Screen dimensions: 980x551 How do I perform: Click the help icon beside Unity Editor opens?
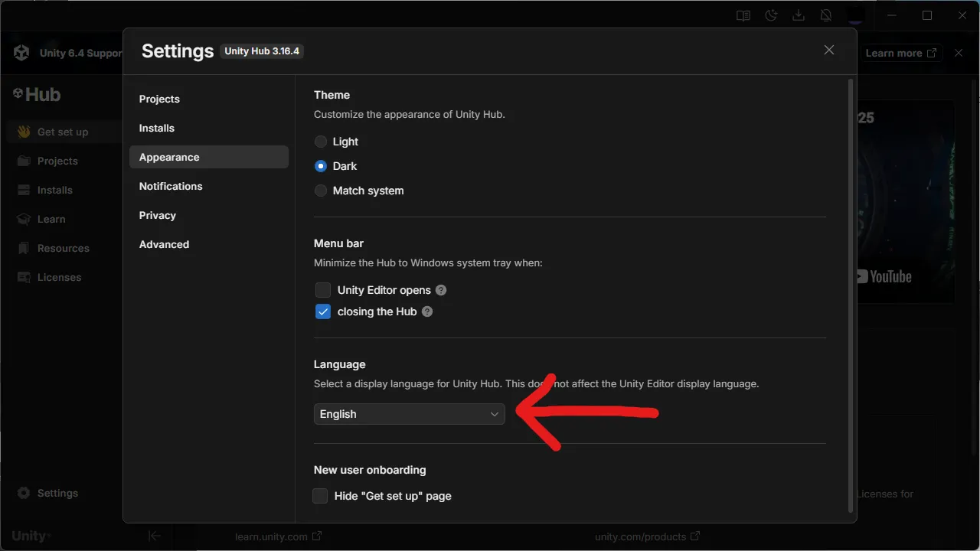click(441, 290)
